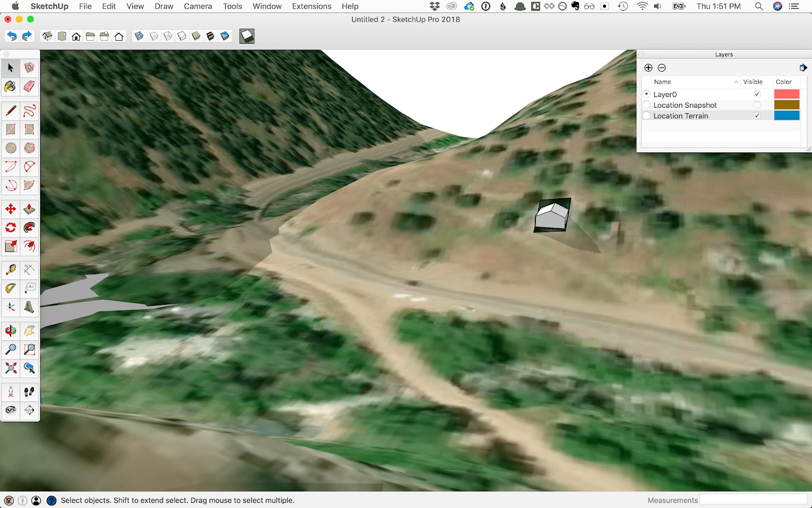Screen dimensions: 812x508
Task: Activate the Move tool
Action: coord(11,209)
